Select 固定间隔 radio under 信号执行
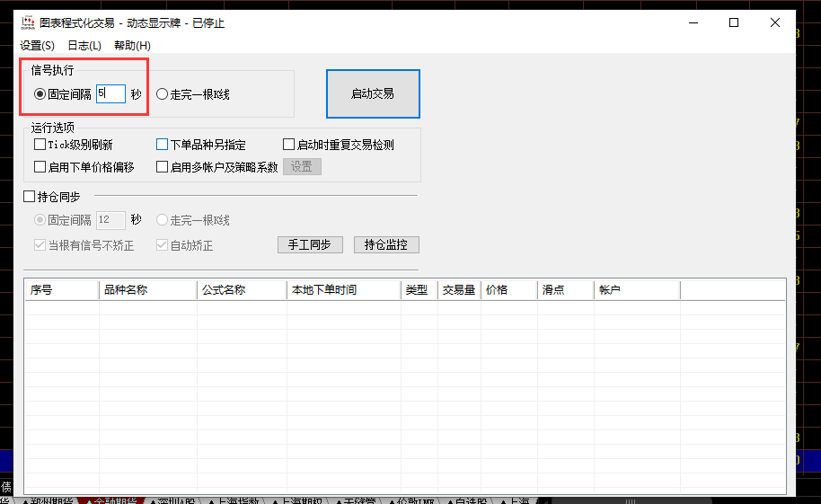The height and width of the screenshot is (504, 821). pyautogui.click(x=40, y=94)
